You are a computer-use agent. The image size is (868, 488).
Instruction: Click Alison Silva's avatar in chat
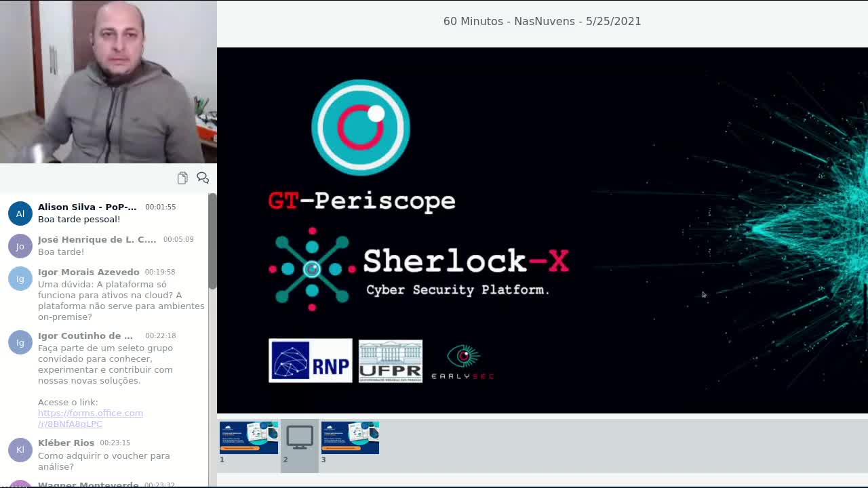20,213
